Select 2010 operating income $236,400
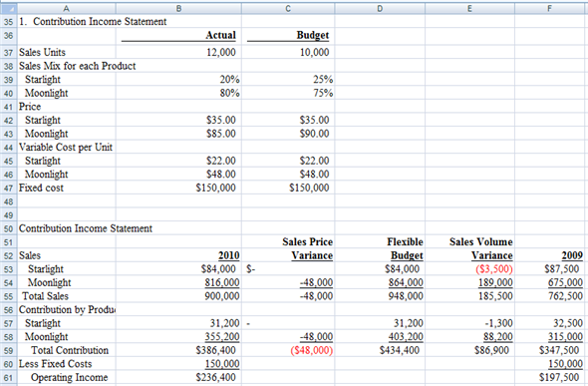The image size is (588, 386). [216, 377]
